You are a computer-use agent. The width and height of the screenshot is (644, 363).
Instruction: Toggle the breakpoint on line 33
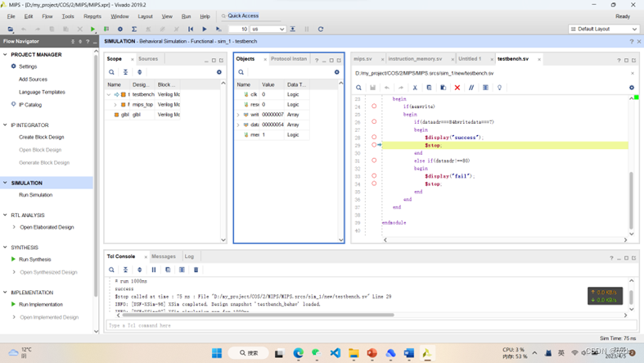point(374,175)
